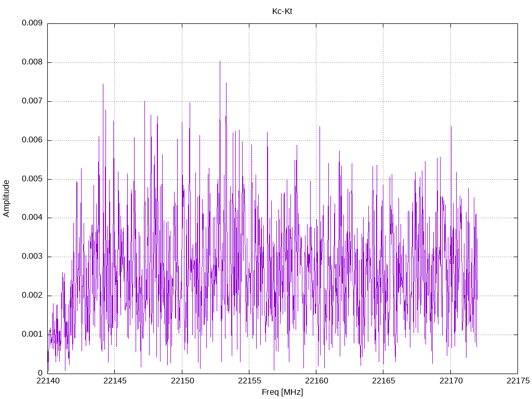Click the x-axis tick label 22155
Screen dimensions: 532x399
tap(249, 381)
